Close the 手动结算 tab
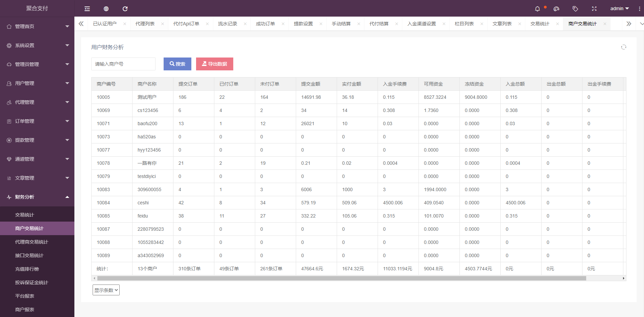Screen dimensions: 644x317 (359, 24)
